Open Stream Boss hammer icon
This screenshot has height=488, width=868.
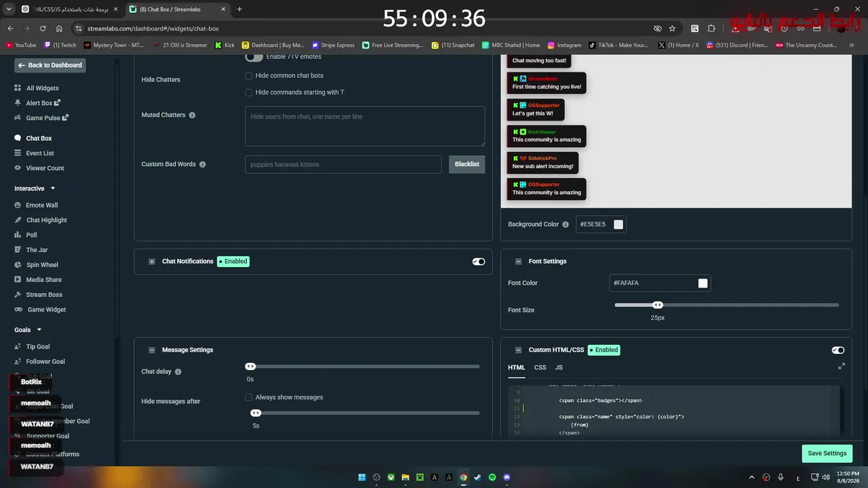pyautogui.click(x=18, y=295)
